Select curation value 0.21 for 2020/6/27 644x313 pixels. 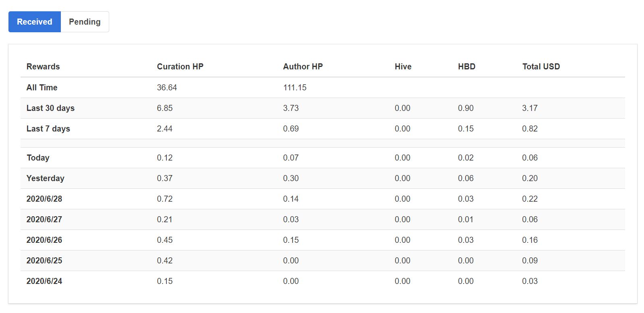(165, 219)
